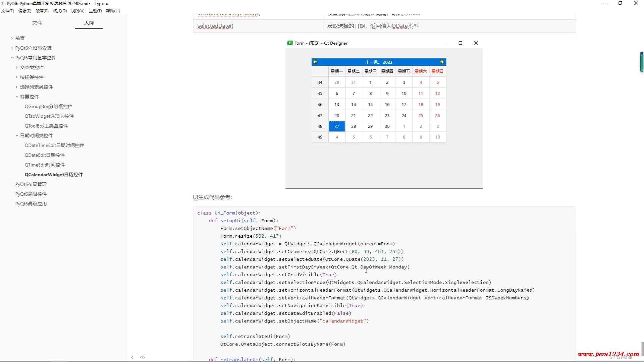Expand the 前言 outline section

pos(12,38)
